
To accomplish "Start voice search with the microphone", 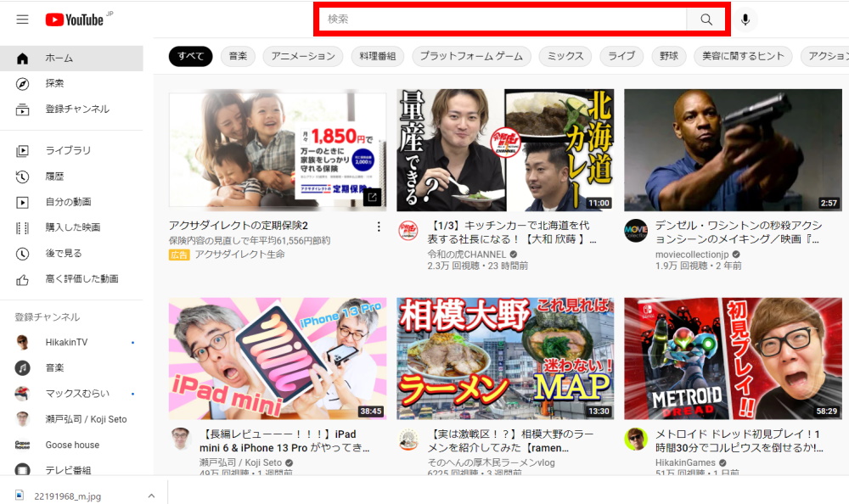I will [745, 20].
